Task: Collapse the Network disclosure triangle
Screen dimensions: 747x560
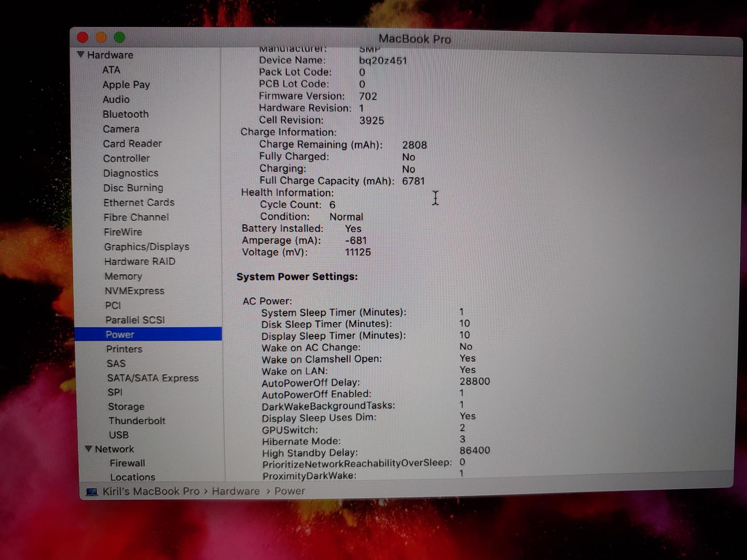Action: (89, 449)
